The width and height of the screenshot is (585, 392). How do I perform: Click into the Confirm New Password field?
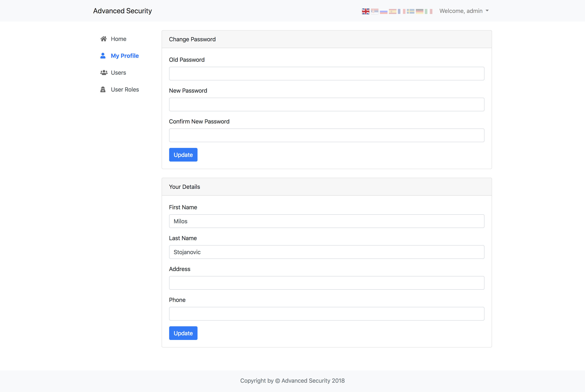[326, 135]
